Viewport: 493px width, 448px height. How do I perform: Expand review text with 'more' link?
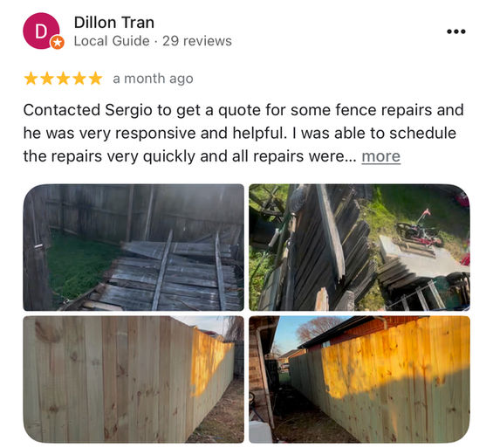tap(380, 156)
